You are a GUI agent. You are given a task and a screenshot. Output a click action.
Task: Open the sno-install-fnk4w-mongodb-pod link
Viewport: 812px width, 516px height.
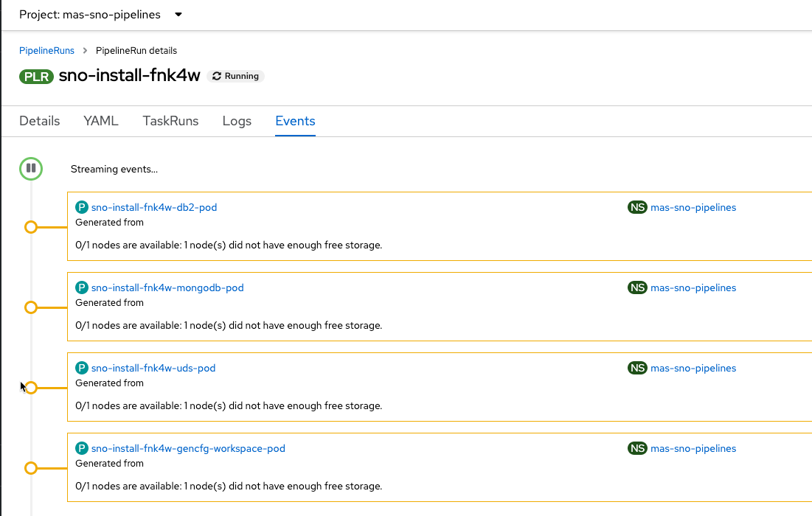pos(167,288)
